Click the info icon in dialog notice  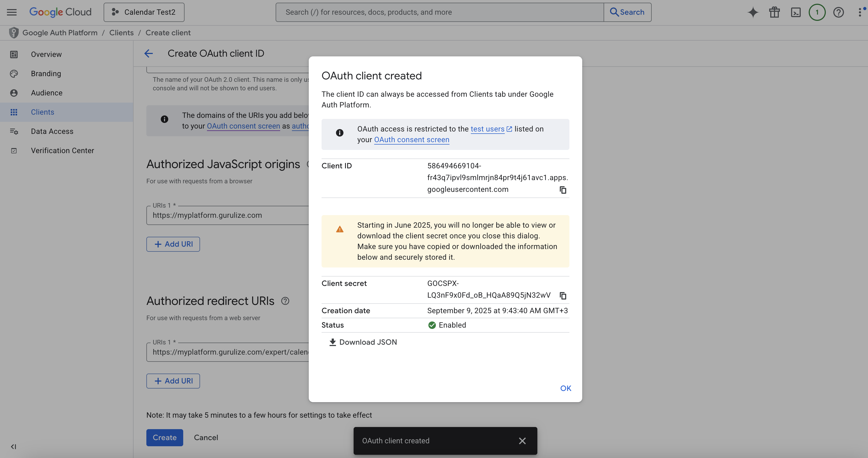pyautogui.click(x=340, y=133)
